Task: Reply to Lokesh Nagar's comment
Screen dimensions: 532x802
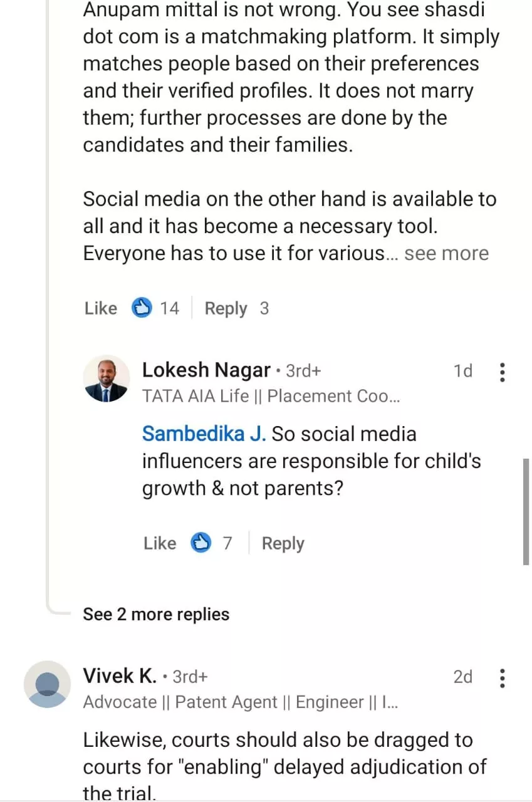Action: (283, 543)
